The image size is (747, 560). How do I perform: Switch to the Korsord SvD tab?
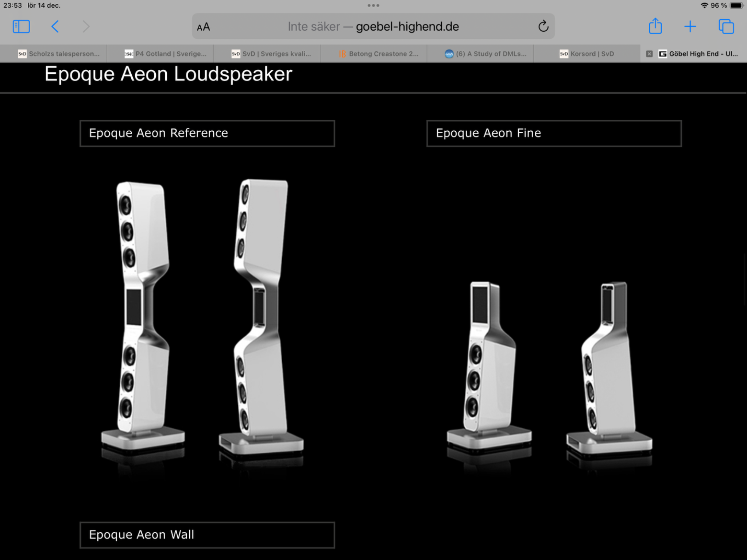[x=587, y=54]
